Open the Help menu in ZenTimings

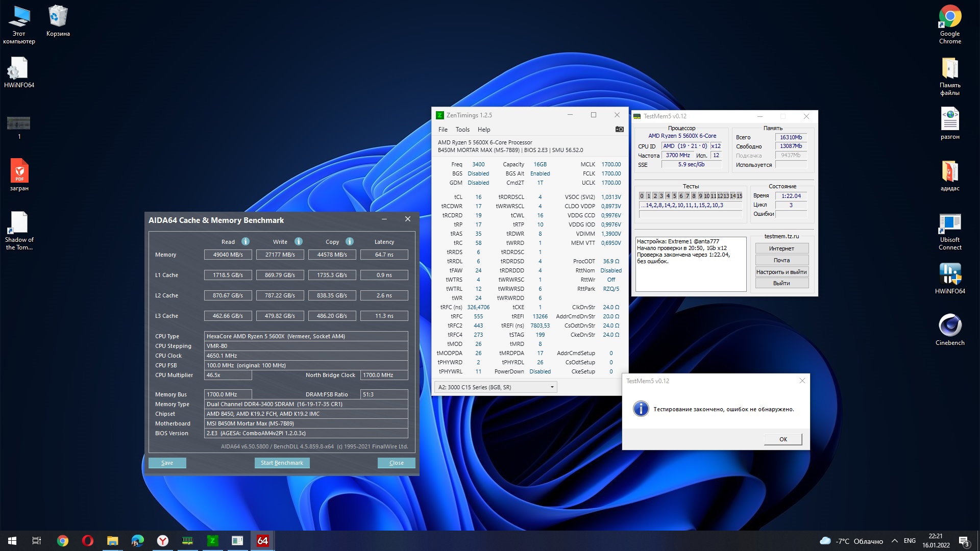point(483,130)
